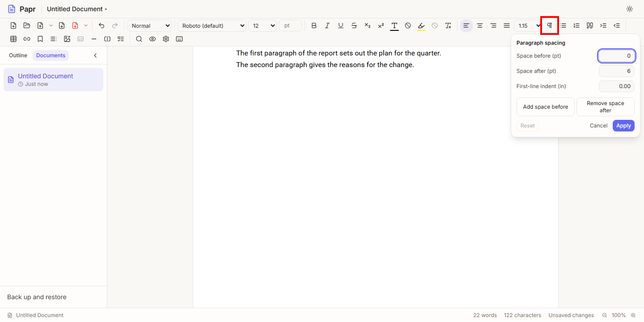Viewport: 644px width, 322px height.
Task: Click Add space before
Action: coord(546,107)
